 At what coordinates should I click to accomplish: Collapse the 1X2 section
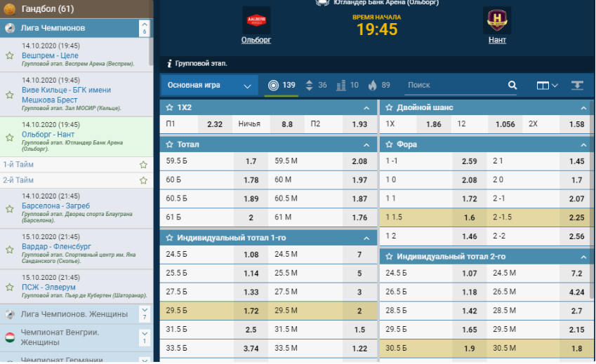click(366, 108)
